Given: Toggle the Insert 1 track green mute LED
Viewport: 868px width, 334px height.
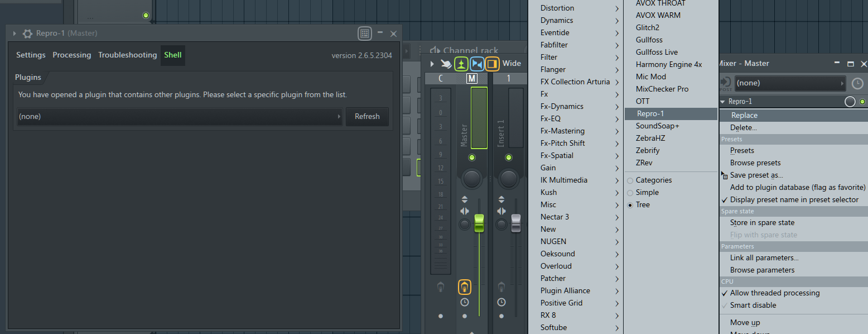Looking at the screenshot, I should [509, 158].
